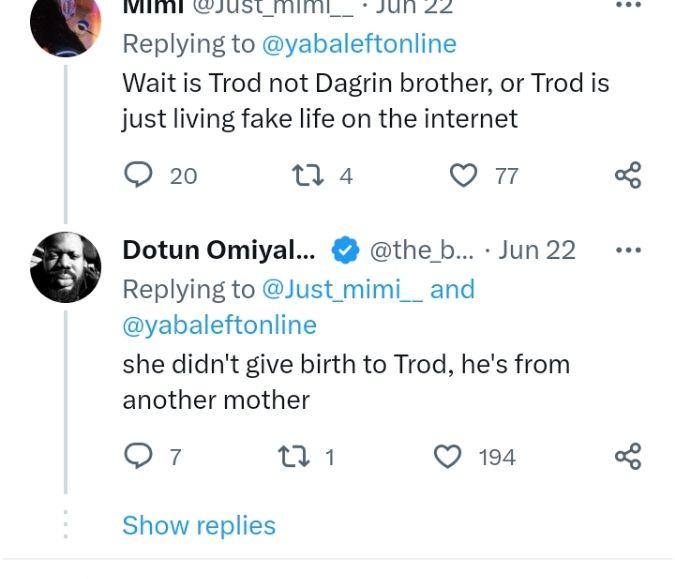View Dotun Omiyale's profile picture

coord(66,267)
